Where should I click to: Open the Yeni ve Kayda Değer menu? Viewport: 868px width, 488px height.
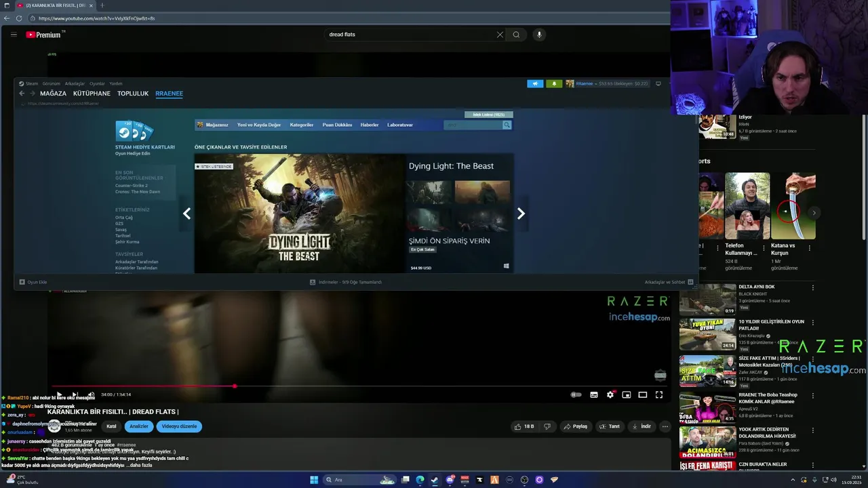coord(259,125)
